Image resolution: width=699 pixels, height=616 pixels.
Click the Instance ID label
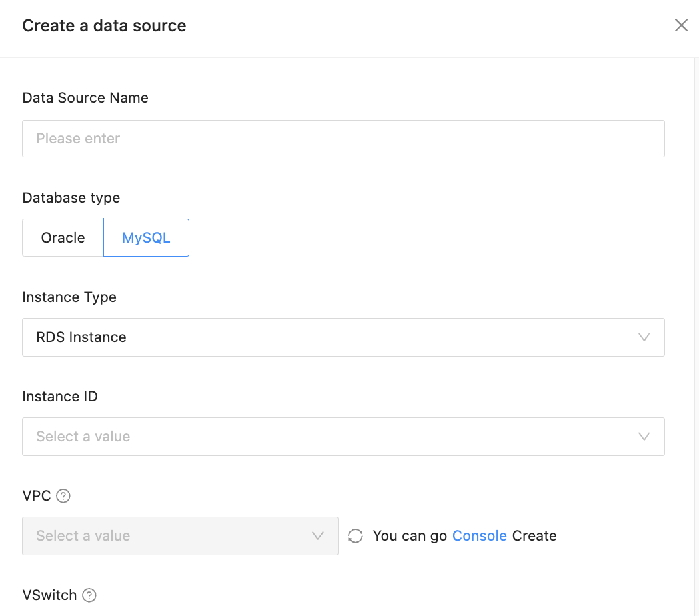[60, 397]
